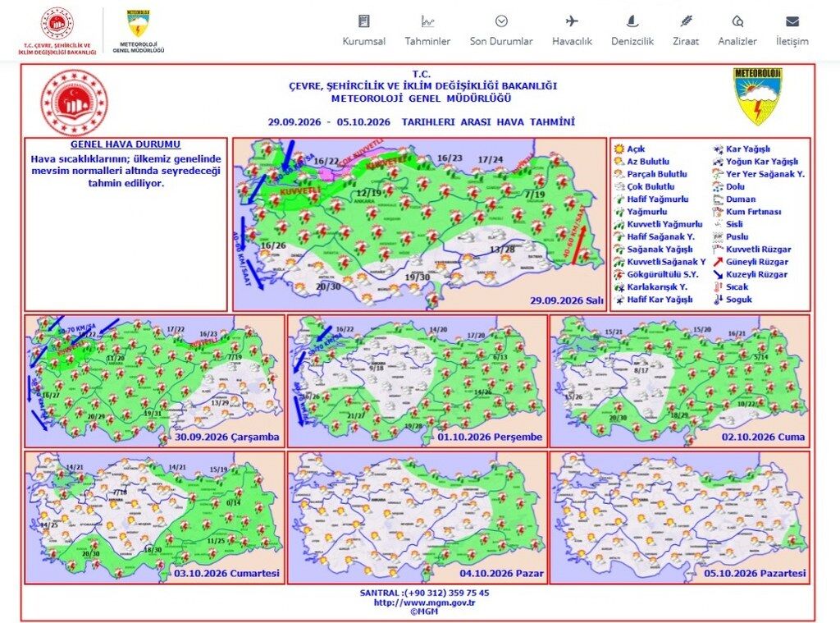The height and width of the screenshot is (623, 840).
Task: Click the Kuvvetli Yağmurlu legend icon
Action: [619, 224]
